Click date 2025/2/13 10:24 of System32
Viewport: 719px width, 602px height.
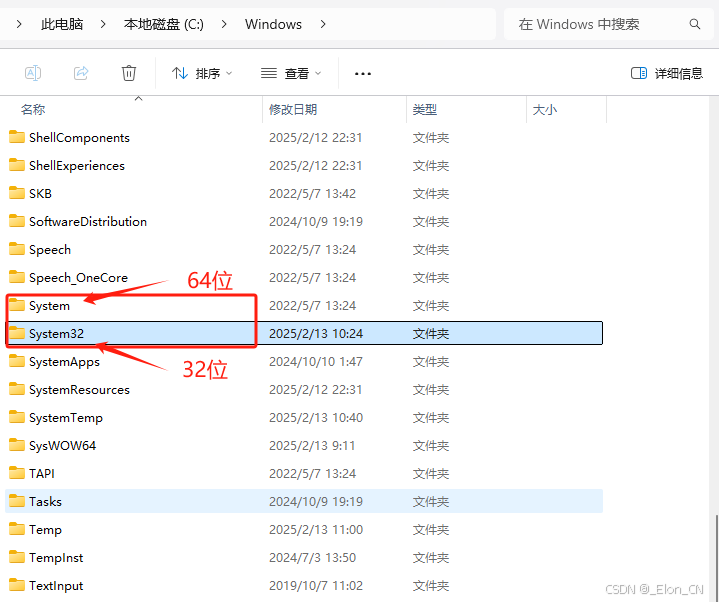pyautogui.click(x=316, y=334)
